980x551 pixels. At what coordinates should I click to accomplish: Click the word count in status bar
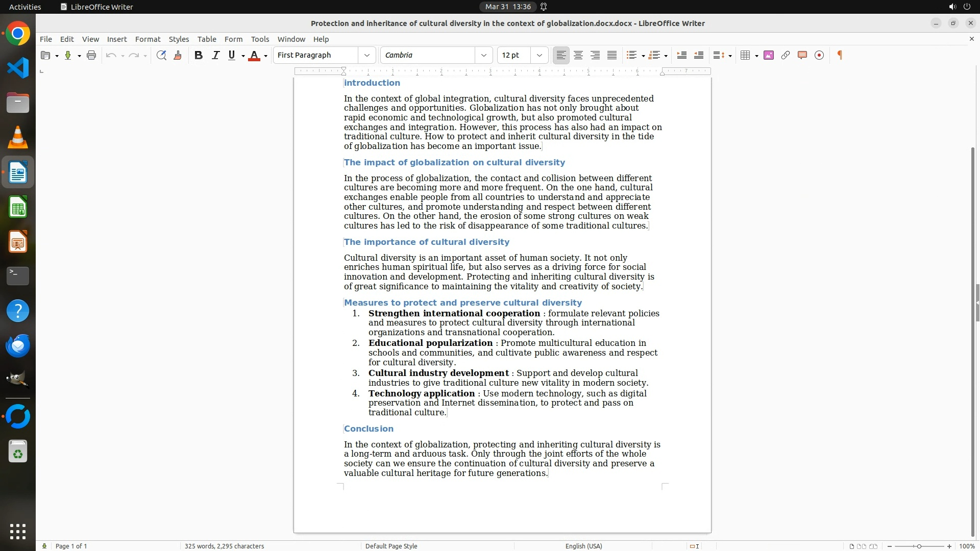coord(224,546)
